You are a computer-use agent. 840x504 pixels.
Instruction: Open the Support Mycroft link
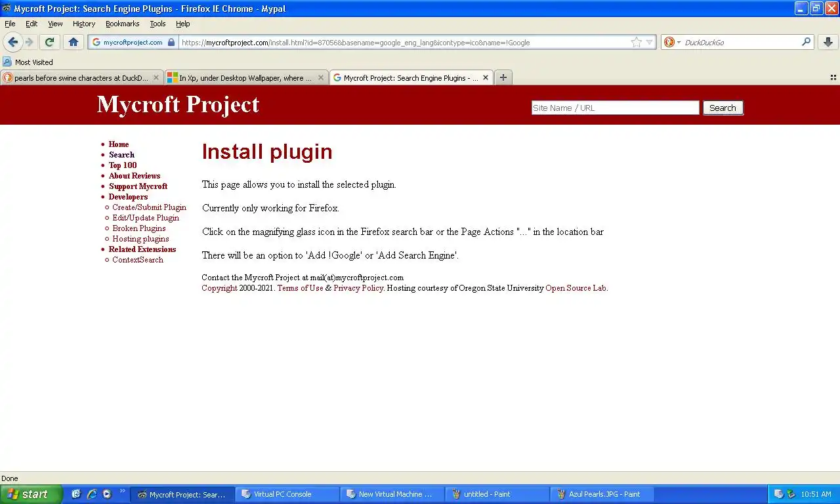[138, 186]
